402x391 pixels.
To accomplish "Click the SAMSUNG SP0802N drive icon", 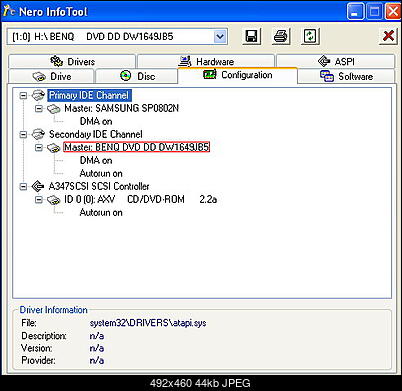I will (x=54, y=109).
